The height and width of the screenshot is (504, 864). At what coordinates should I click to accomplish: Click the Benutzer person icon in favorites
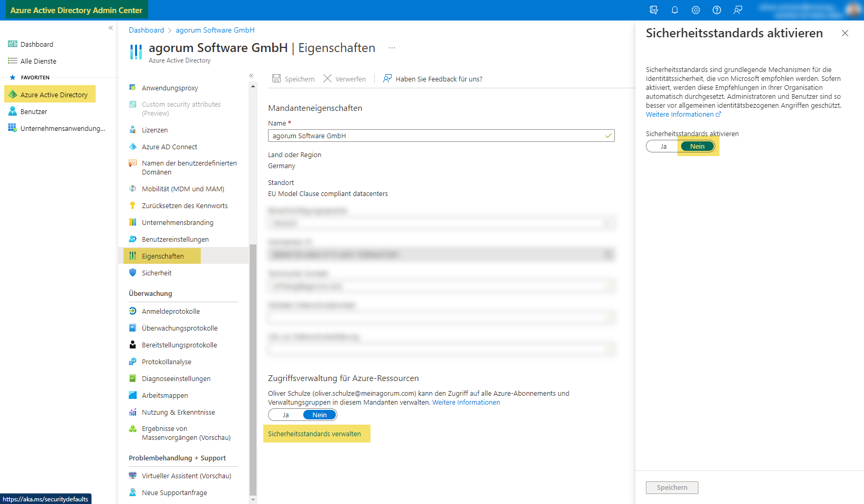(13, 111)
